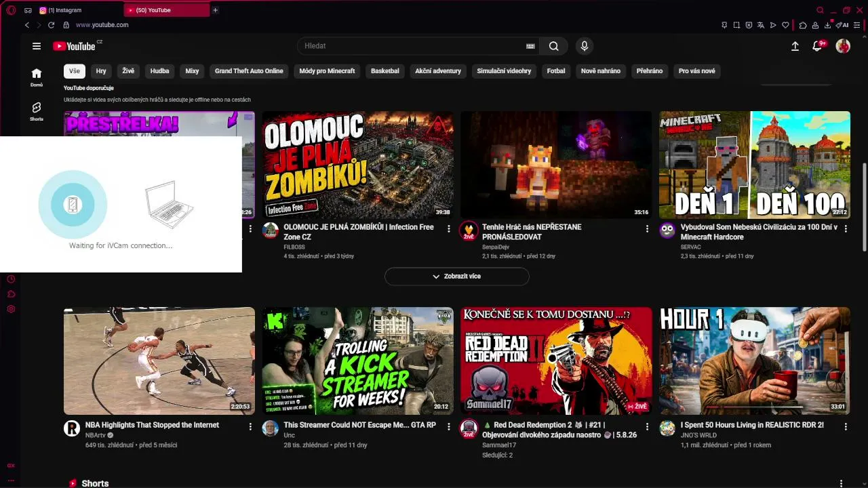The image size is (868, 488).
Task: Open settings gear icon in Opera sidebar
Action: (x=11, y=309)
